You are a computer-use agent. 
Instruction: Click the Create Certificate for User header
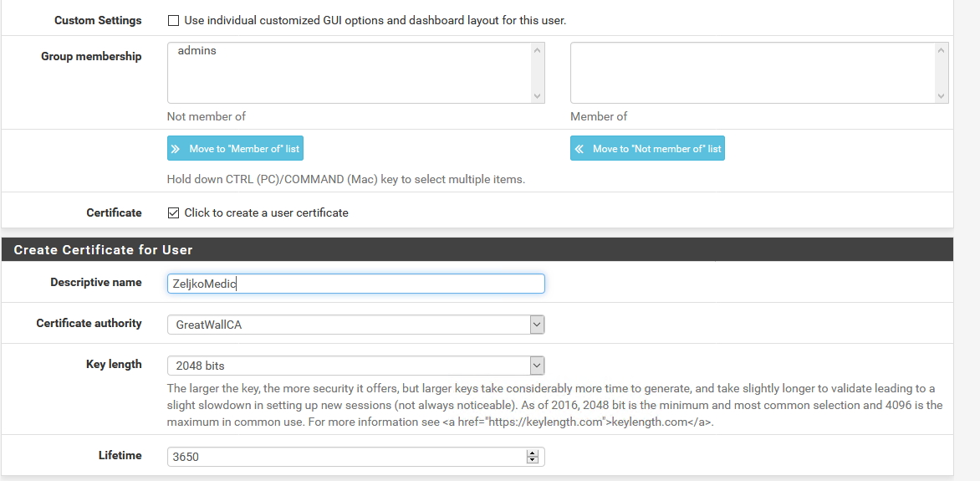[x=103, y=249]
